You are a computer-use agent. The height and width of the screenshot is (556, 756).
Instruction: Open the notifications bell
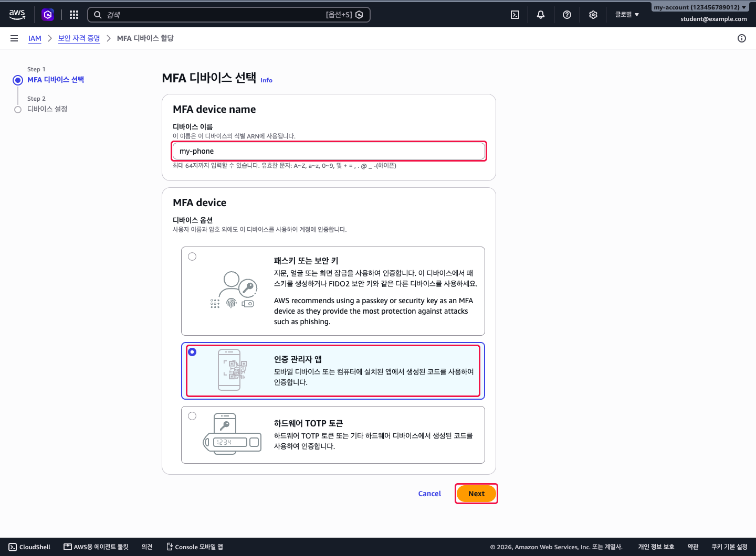tap(541, 15)
